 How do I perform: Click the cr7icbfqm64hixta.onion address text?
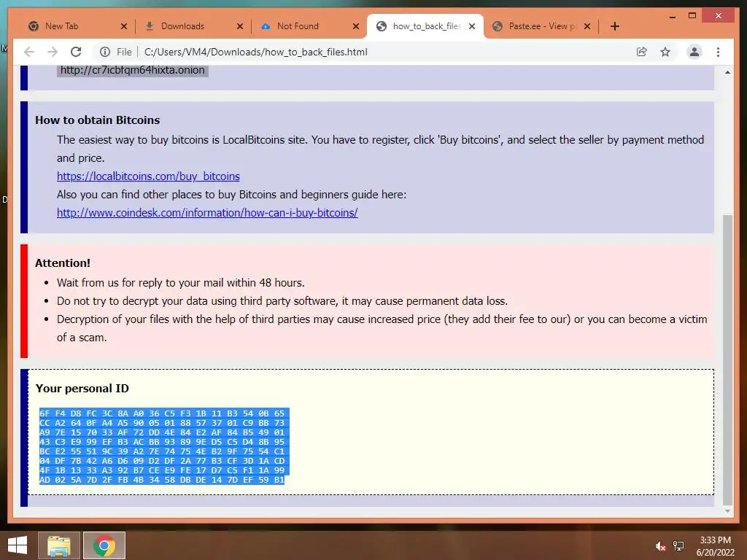[x=133, y=70]
